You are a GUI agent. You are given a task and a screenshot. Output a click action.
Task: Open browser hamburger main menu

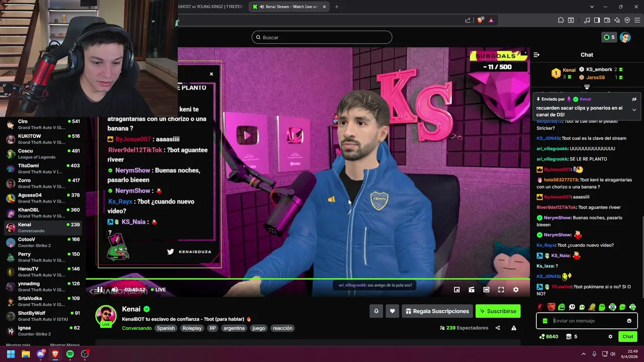(637, 20)
